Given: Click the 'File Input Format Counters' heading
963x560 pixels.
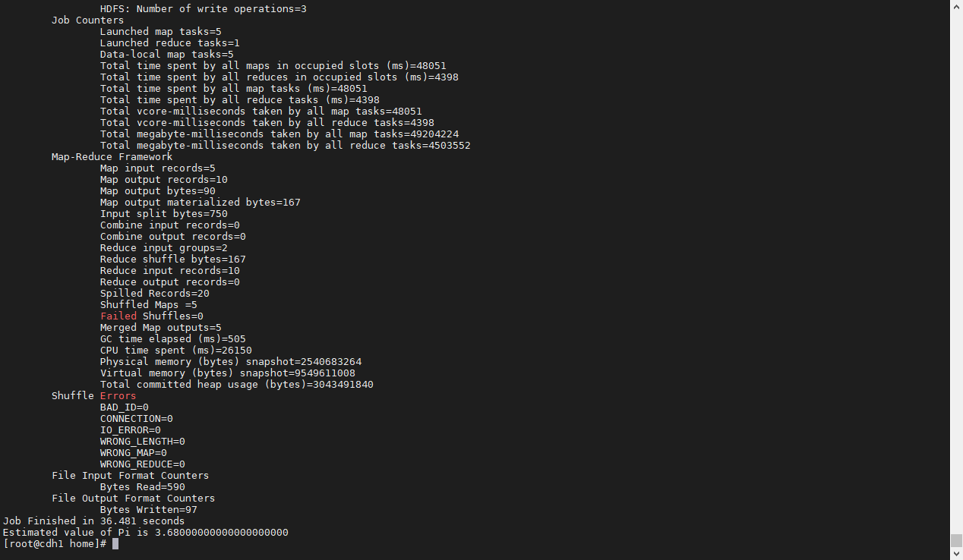Looking at the screenshot, I should (x=131, y=476).
